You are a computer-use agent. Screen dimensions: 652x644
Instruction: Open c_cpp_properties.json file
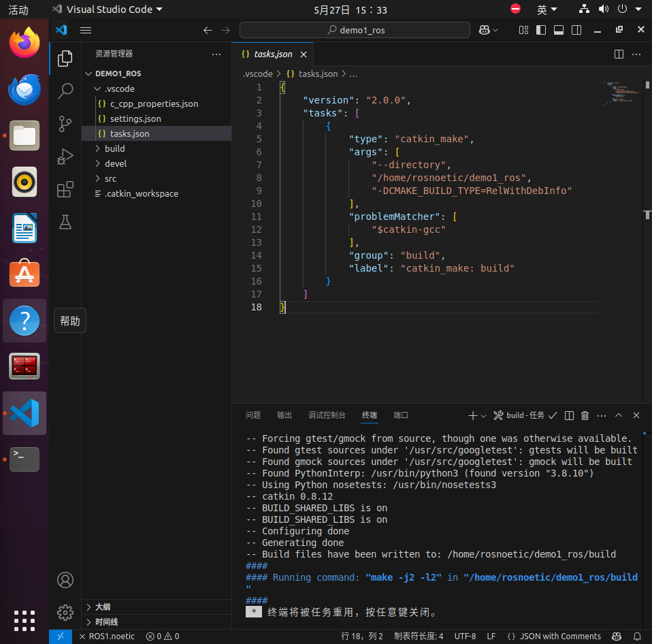[x=157, y=103]
